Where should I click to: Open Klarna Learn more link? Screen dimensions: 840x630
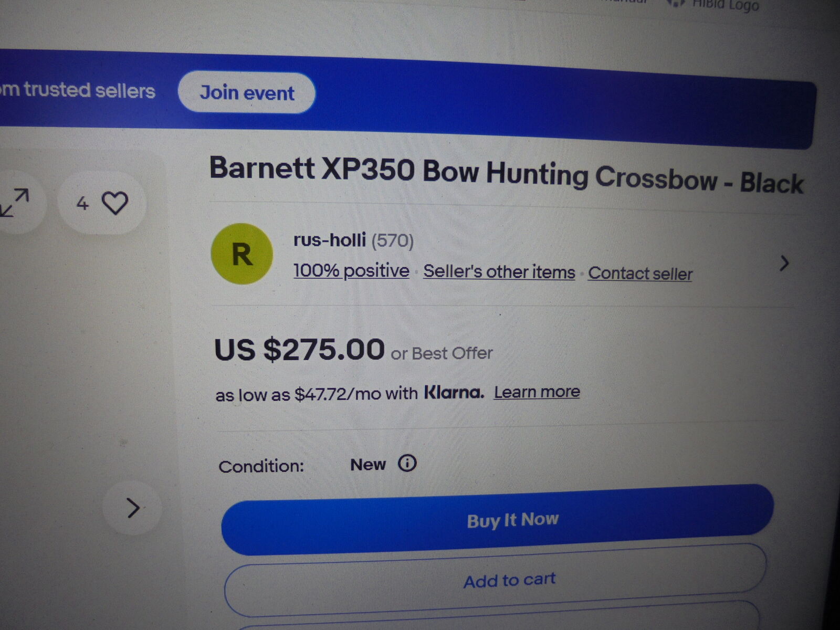(537, 392)
